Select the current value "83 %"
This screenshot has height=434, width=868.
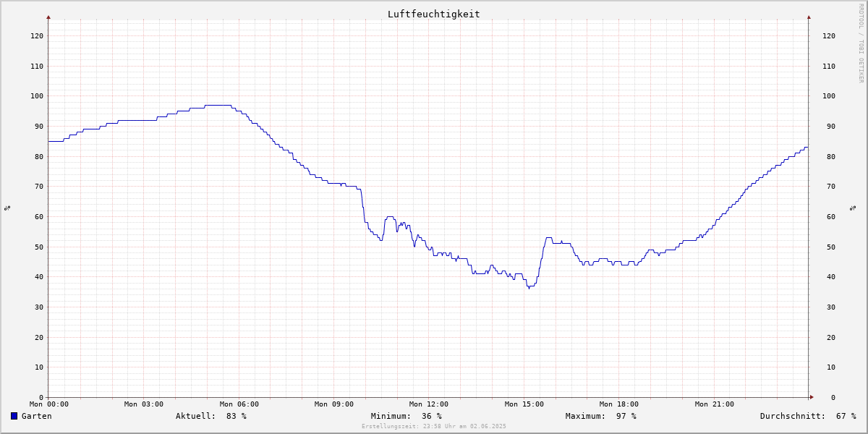tap(237, 416)
